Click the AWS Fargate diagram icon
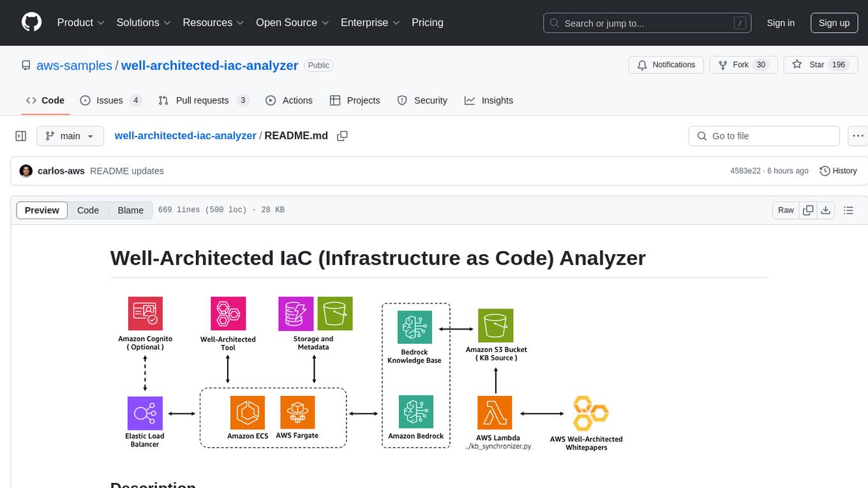 pyautogui.click(x=297, y=413)
